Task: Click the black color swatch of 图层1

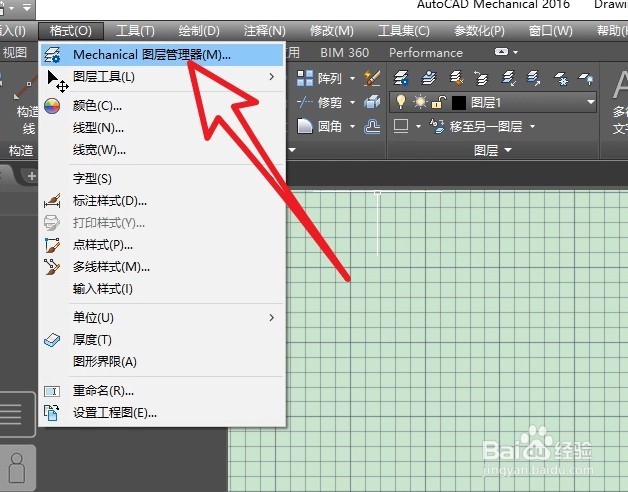Action: point(459,103)
